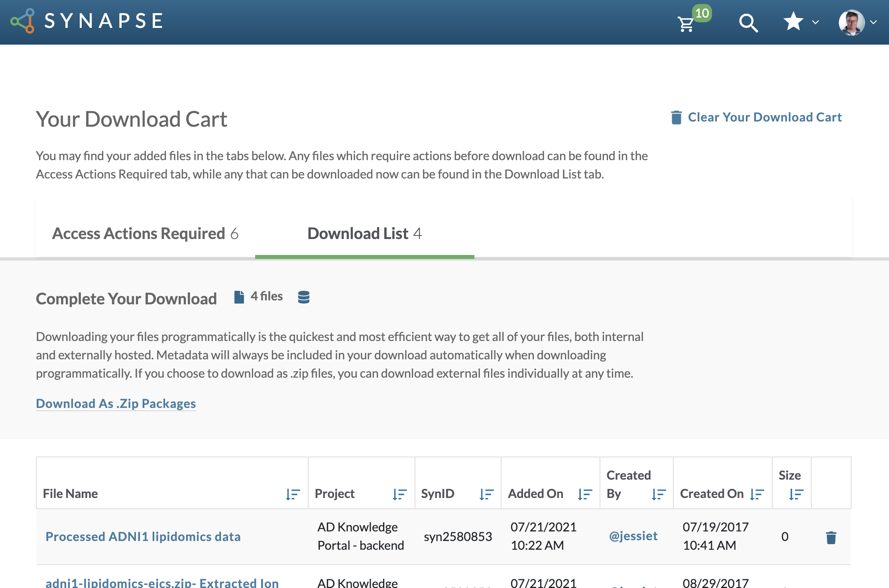This screenshot has width=889, height=588.
Task: Expand the favorites dropdown chevron
Action: tap(816, 23)
